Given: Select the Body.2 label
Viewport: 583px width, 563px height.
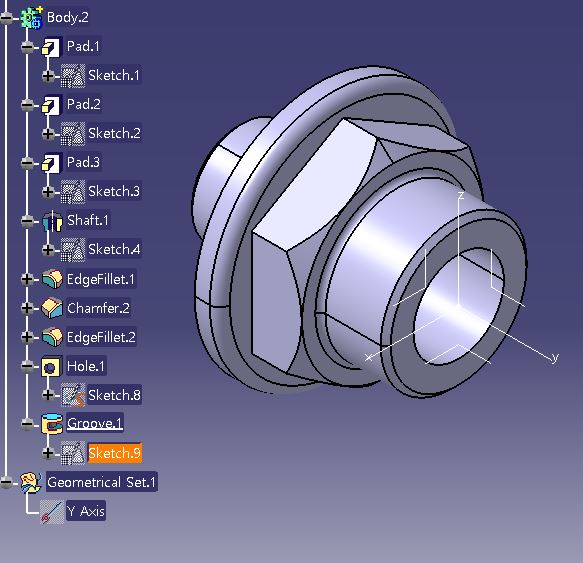Looking at the screenshot, I should [x=68, y=17].
